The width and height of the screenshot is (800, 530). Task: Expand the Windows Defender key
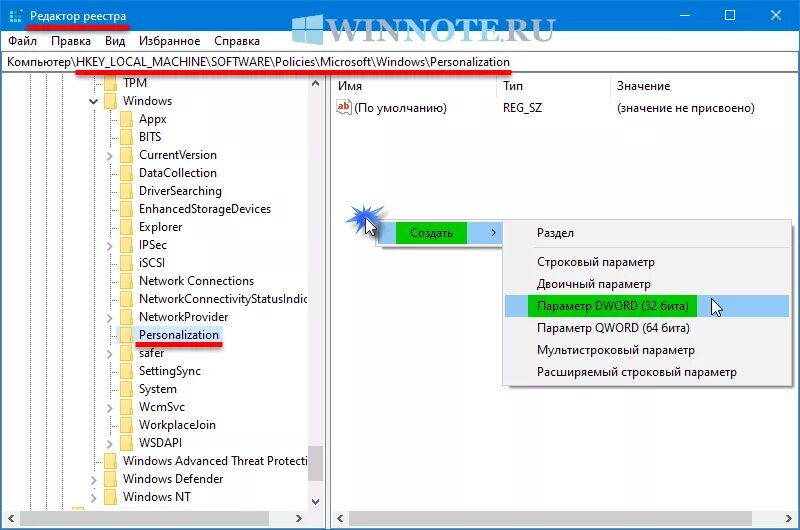tap(93, 479)
